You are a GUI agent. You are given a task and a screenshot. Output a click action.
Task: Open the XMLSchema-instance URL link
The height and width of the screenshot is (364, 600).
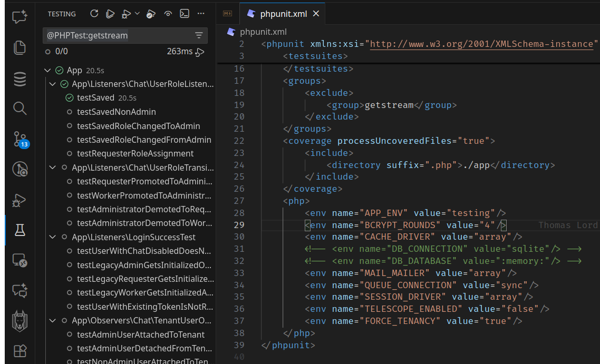pos(481,44)
